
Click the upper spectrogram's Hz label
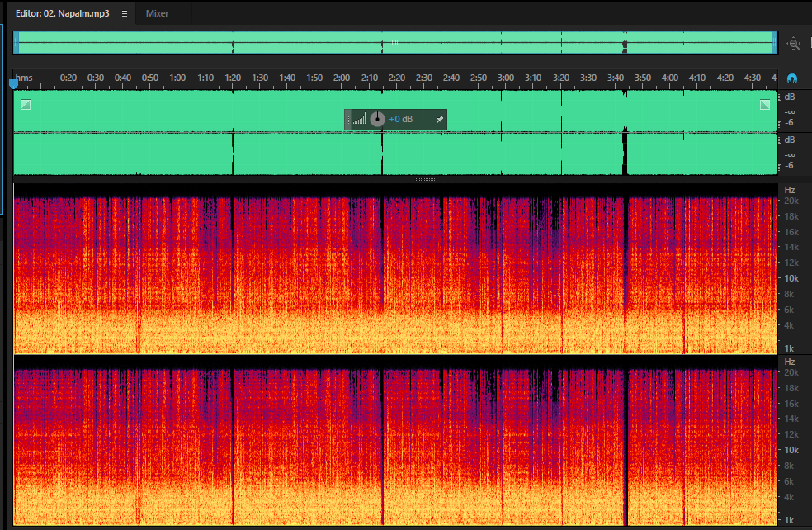coord(790,190)
